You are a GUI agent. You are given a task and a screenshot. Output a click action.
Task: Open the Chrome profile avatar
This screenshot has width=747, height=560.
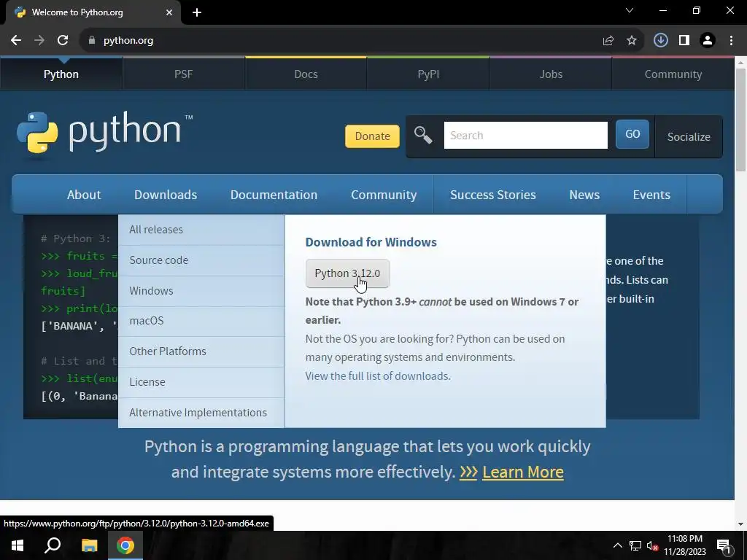708,41
